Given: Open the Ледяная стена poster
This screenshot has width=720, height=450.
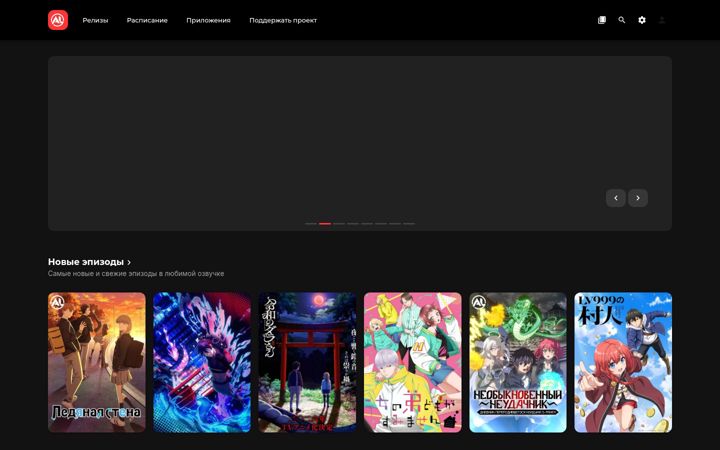Looking at the screenshot, I should coord(97,362).
